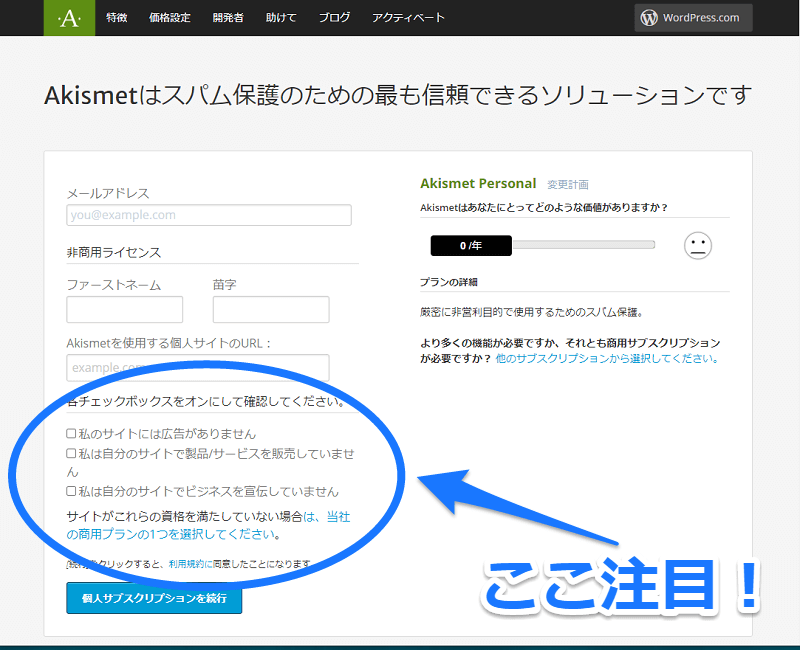Enable the ビジネスを宣伝していません checkbox
The image size is (800, 650).
71,491
